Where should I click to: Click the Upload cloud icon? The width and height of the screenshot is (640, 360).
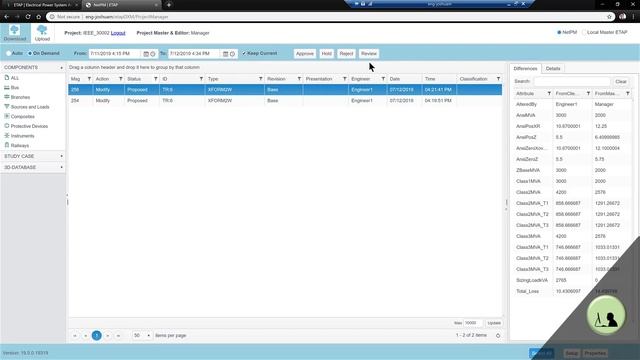(42, 30)
